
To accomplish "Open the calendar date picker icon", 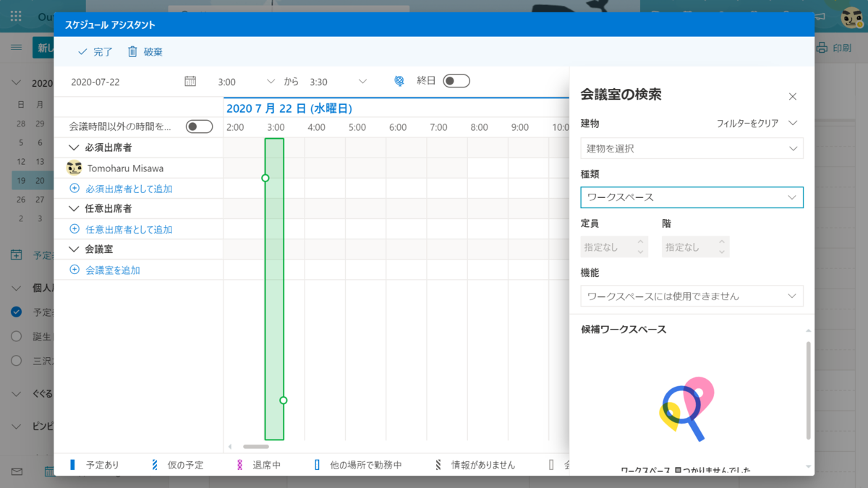I will [x=190, y=81].
